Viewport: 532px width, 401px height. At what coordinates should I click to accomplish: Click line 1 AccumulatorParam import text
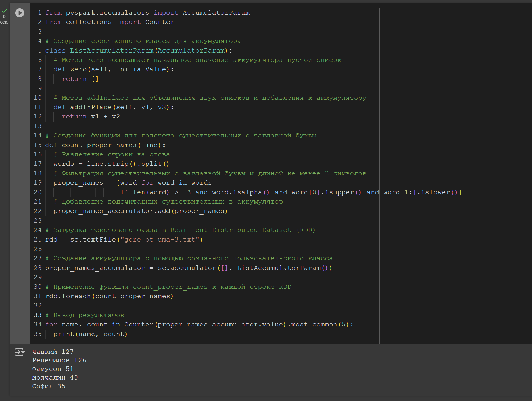pyautogui.click(x=216, y=13)
